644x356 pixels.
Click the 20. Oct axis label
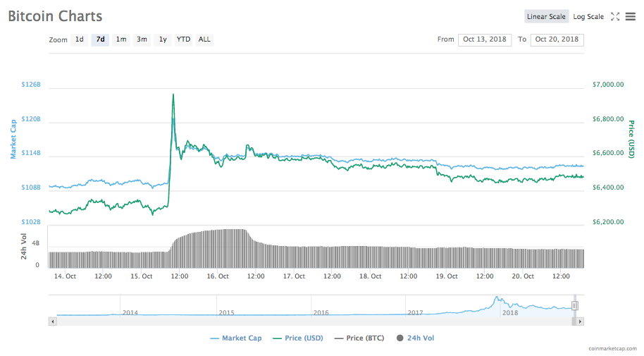(x=523, y=276)
